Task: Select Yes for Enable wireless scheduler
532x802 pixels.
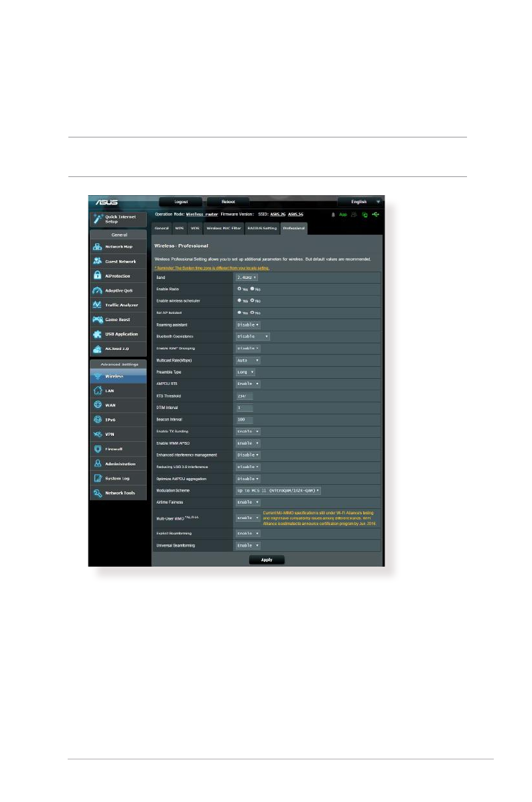Action: click(x=239, y=300)
